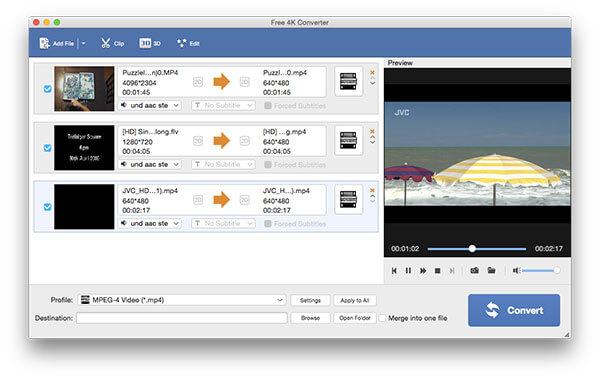Open subtitle dropdown for JVC_HD file
Screen dimensions: 600x380
click(223, 223)
